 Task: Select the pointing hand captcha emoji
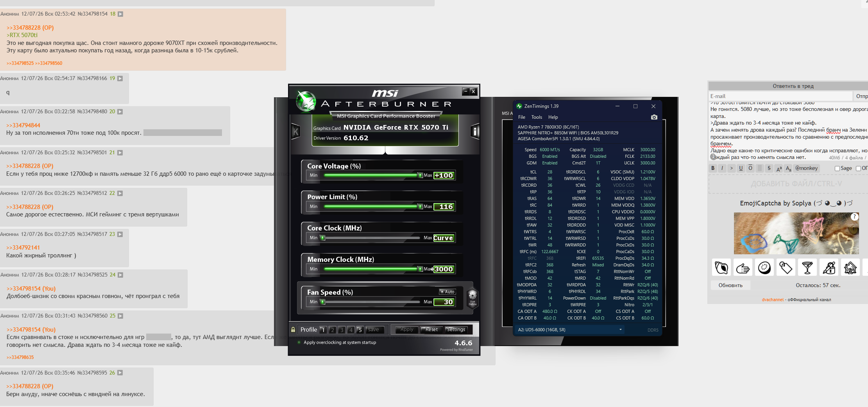click(x=743, y=268)
